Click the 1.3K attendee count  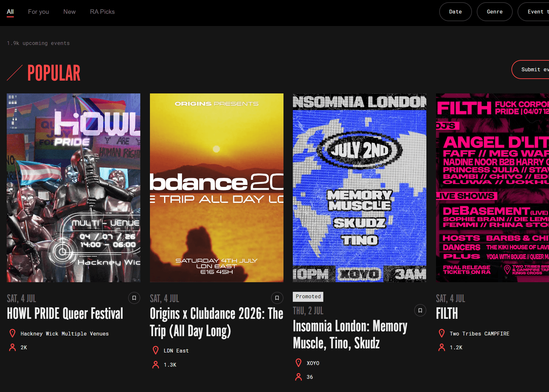170,365
